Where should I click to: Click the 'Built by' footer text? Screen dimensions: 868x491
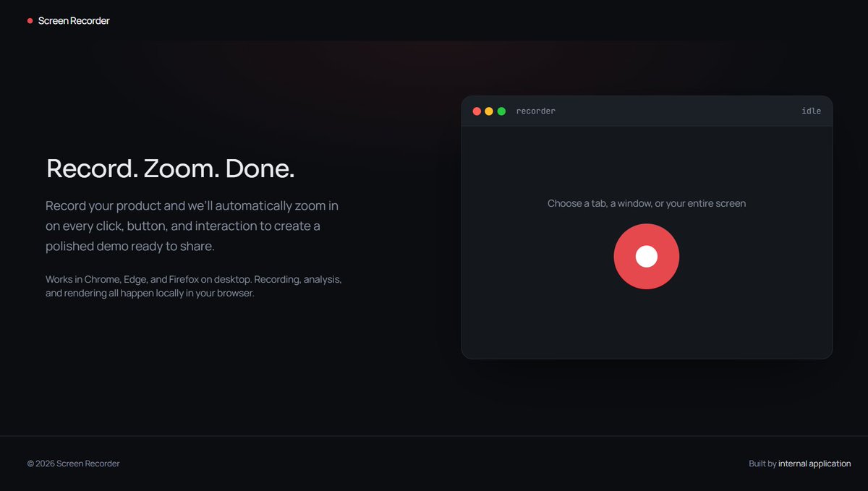(x=762, y=464)
